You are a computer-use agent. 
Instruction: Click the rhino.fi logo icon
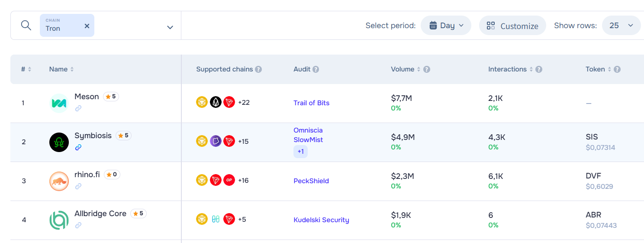[59, 181]
